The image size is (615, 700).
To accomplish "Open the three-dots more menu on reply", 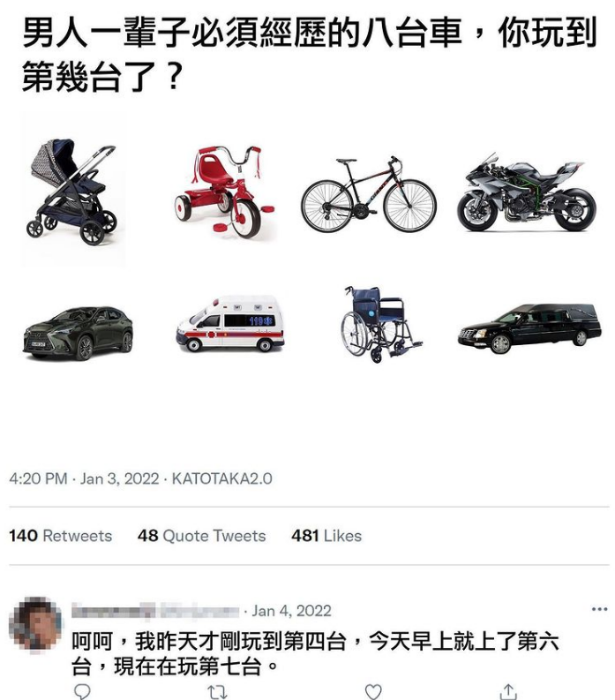I will (599, 609).
